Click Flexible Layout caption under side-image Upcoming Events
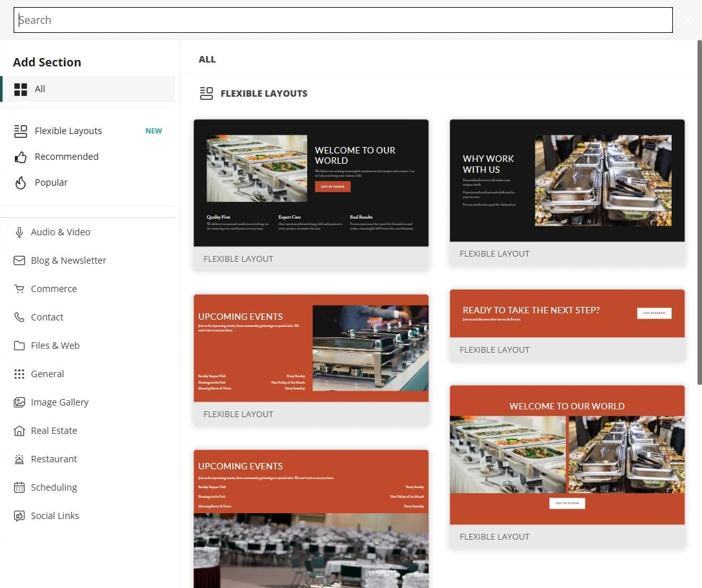The width and height of the screenshot is (702, 588). click(238, 415)
